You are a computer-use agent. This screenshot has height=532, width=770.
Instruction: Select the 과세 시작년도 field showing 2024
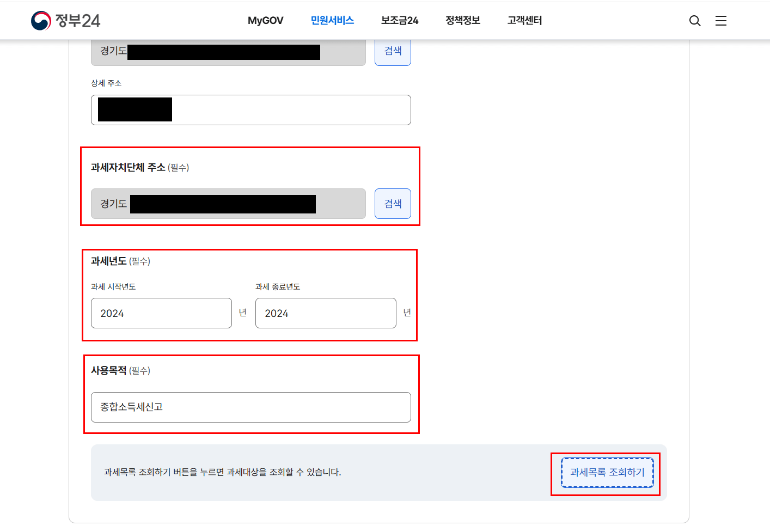(x=161, y=313)
